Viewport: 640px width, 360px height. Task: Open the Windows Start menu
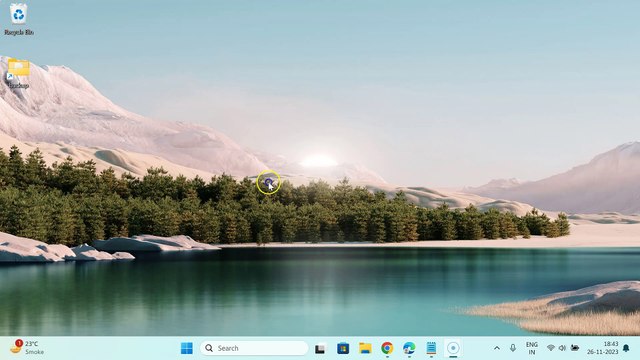pos(187,348)
